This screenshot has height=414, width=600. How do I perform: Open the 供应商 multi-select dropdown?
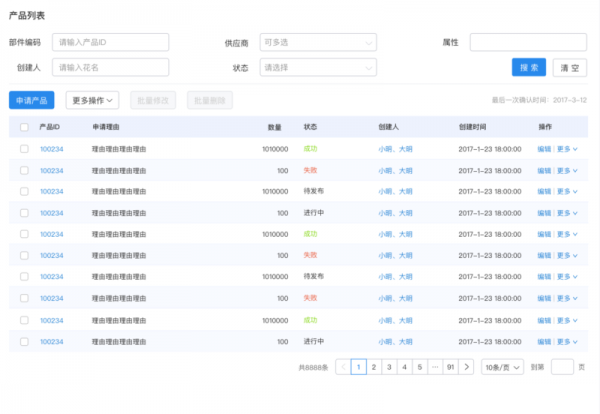pyautogui.click(x=318, y=43)
